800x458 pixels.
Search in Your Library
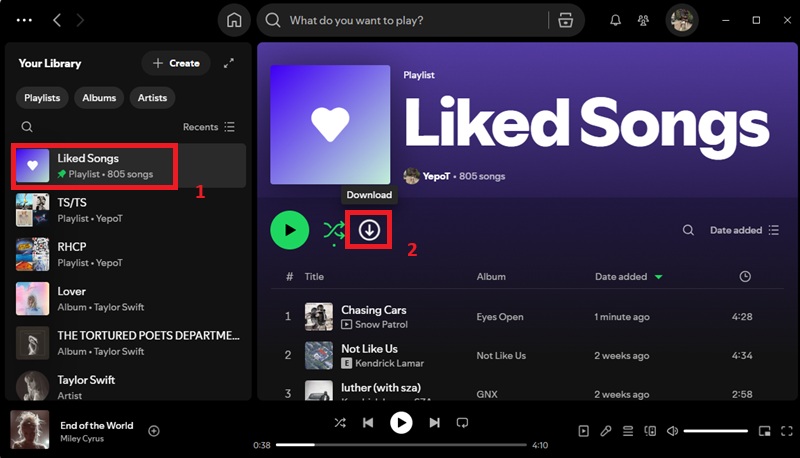pyautogui.click(x=27, y=126)
